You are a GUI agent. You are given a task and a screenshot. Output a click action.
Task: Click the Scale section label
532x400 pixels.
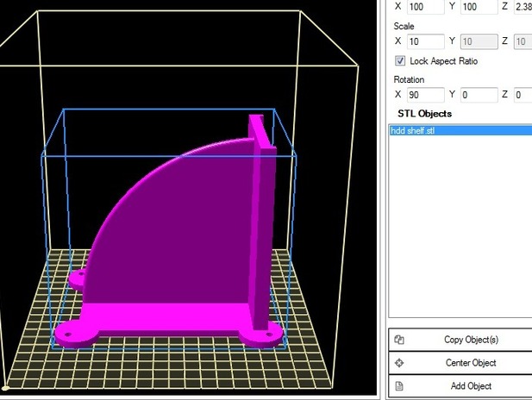coord(404,26)
